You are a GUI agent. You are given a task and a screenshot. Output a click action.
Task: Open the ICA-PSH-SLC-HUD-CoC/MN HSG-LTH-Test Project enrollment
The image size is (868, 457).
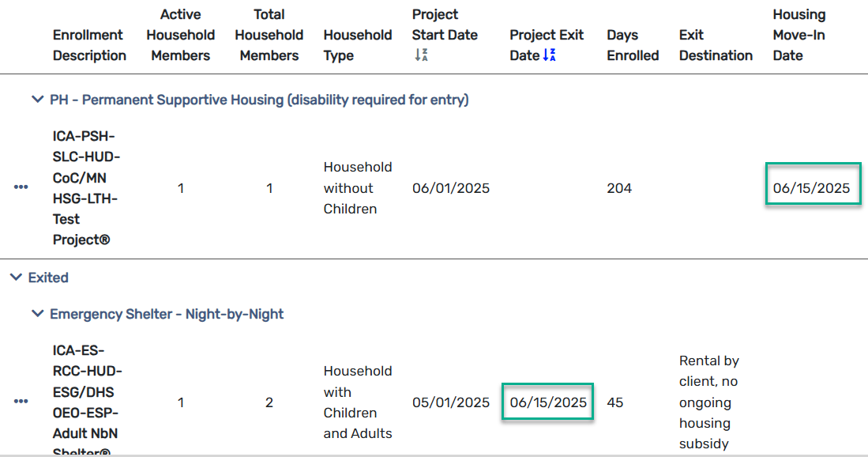(x=86, y=188)
